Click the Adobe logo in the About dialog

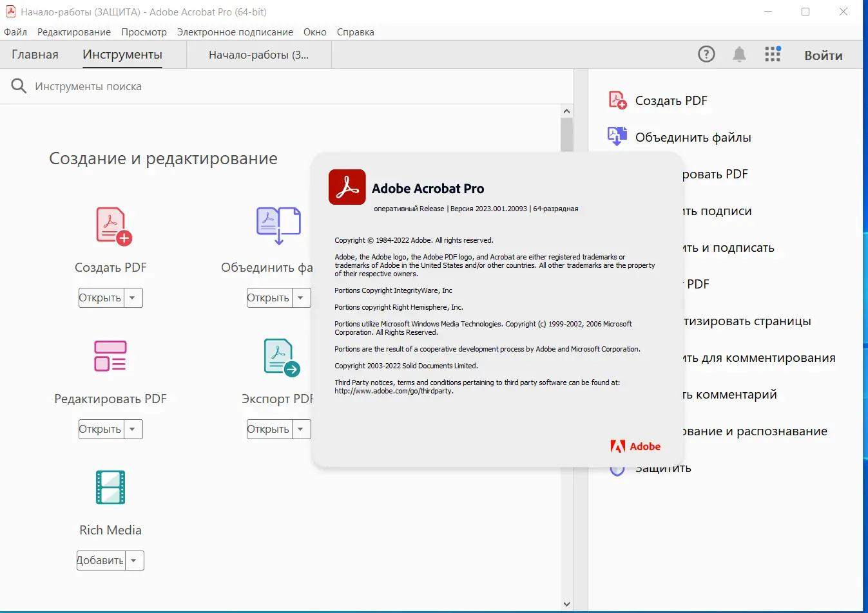(635, 446)
